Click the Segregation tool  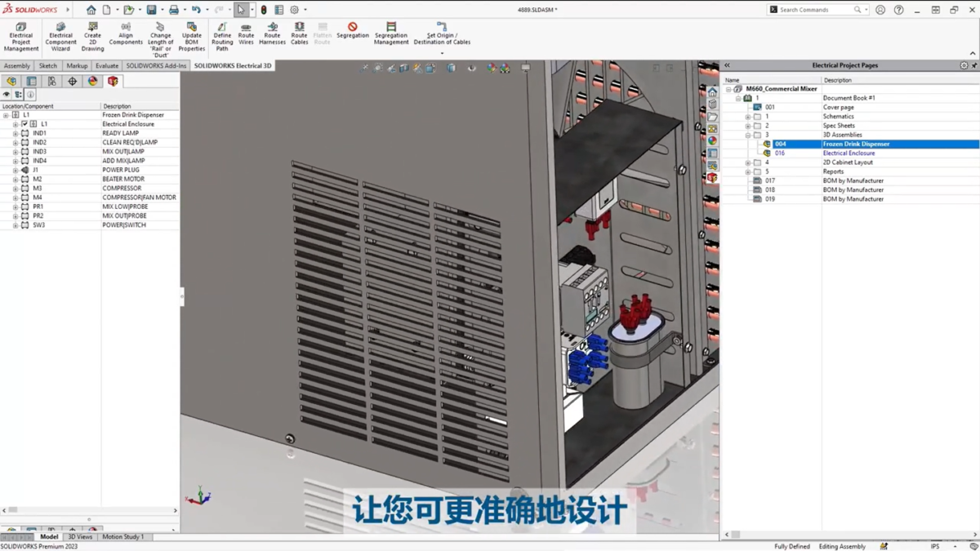(353, 31)
